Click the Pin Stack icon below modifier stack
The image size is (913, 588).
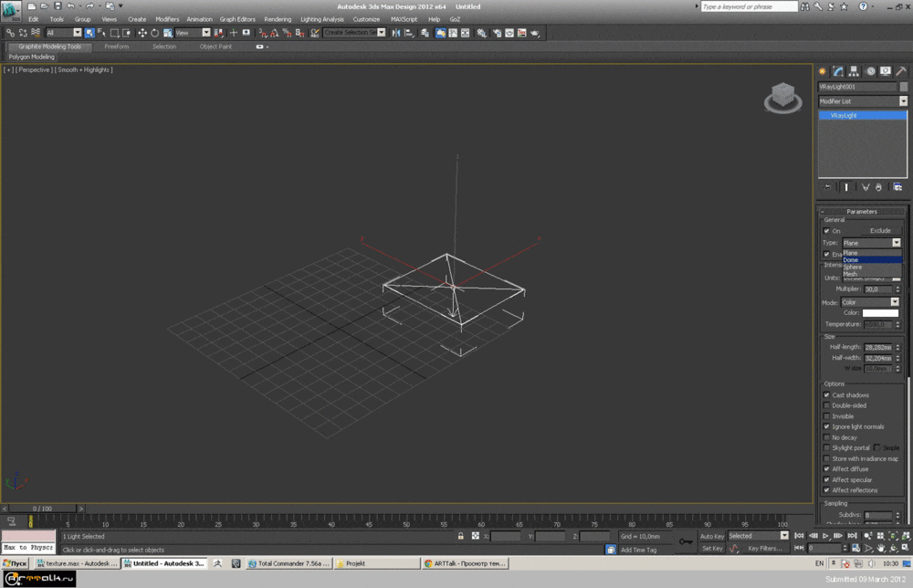click(x=827, y=187)
